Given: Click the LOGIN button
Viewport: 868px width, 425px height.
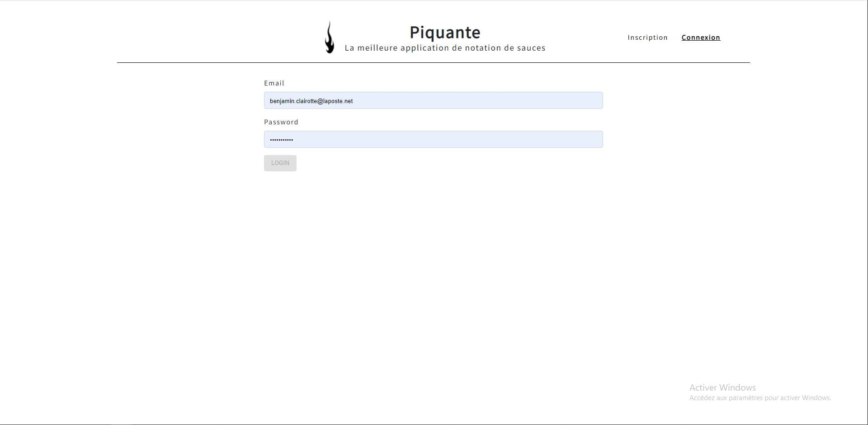Looking at the screenshot, I should point(280,163).
